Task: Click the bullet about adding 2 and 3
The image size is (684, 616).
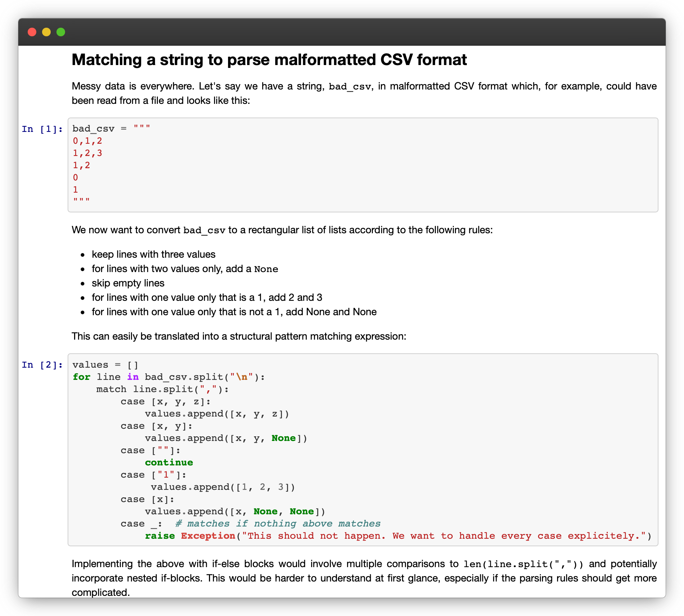Action: tap(207, 298)
